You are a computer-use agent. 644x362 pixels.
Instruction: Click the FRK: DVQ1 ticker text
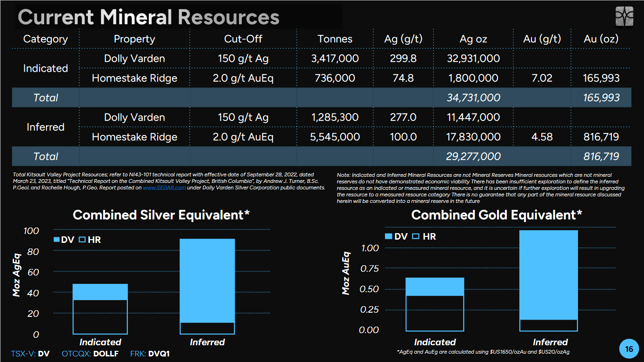click(x=150, y=354)
